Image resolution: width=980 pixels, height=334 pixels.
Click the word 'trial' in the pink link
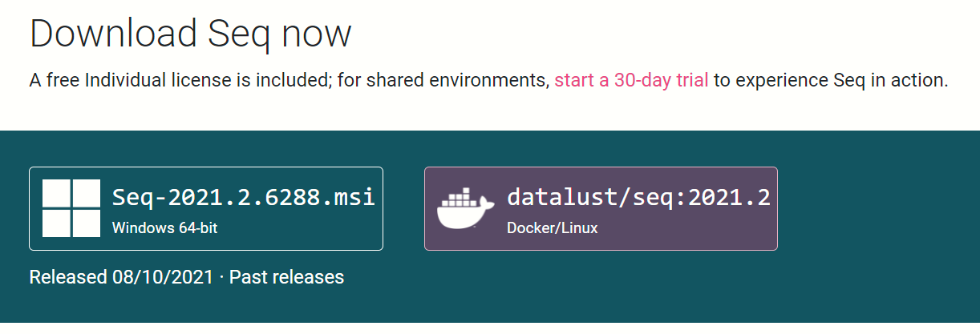pos(688,81)
